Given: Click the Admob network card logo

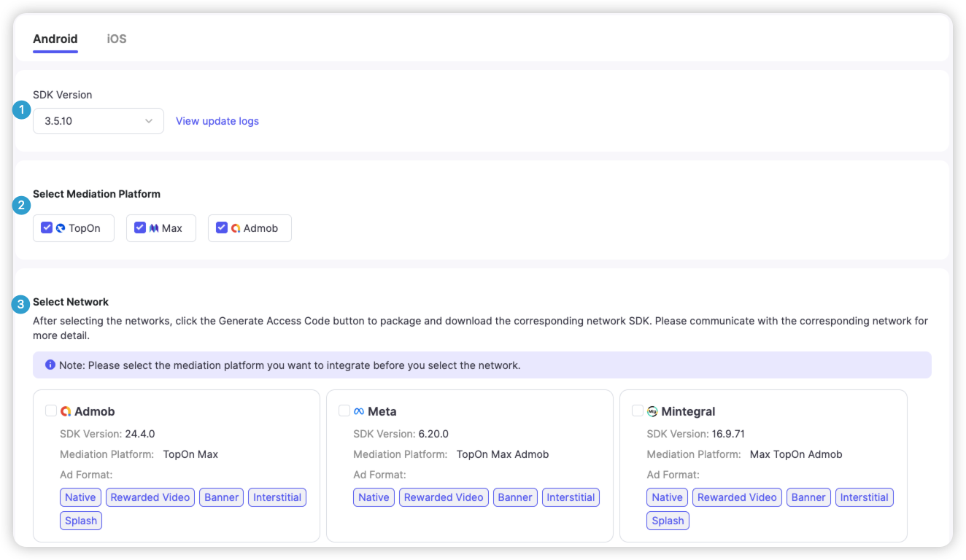Looking at the screenshot, I should pos(66,411).
